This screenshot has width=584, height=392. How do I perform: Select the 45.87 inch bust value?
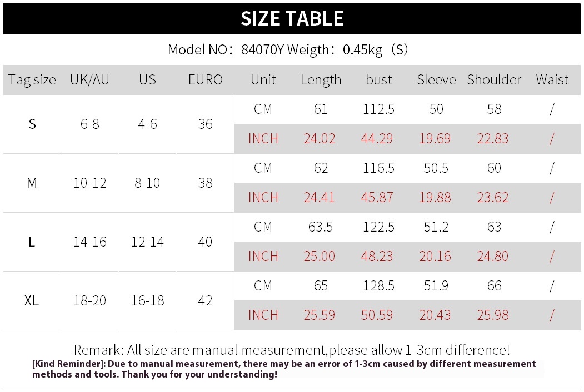(377, 197)
